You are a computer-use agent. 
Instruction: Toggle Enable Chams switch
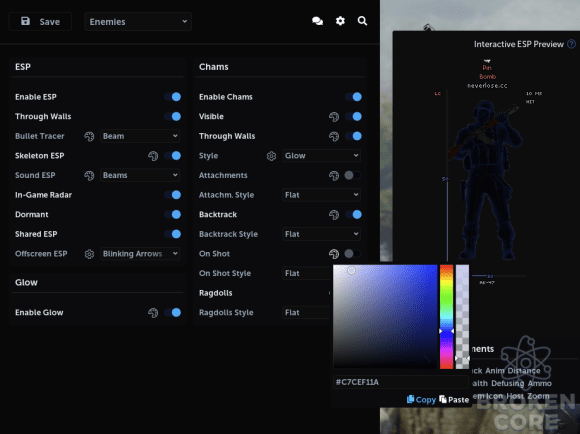(x=353, y=97)
